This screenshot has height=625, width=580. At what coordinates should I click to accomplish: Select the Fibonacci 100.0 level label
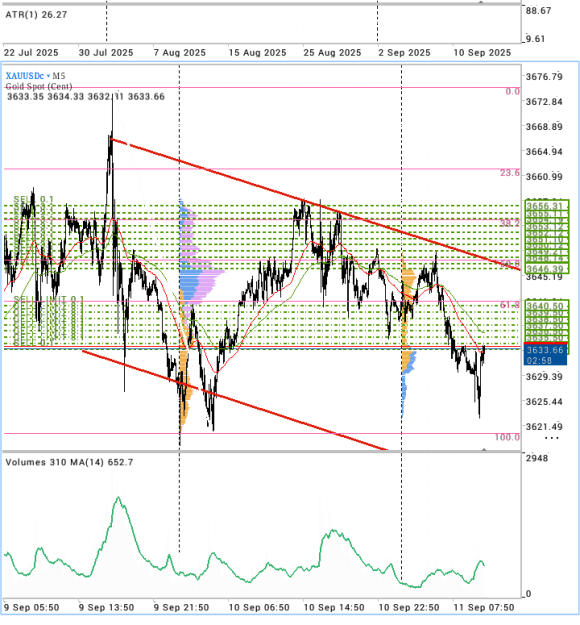(x=507, y=437)
